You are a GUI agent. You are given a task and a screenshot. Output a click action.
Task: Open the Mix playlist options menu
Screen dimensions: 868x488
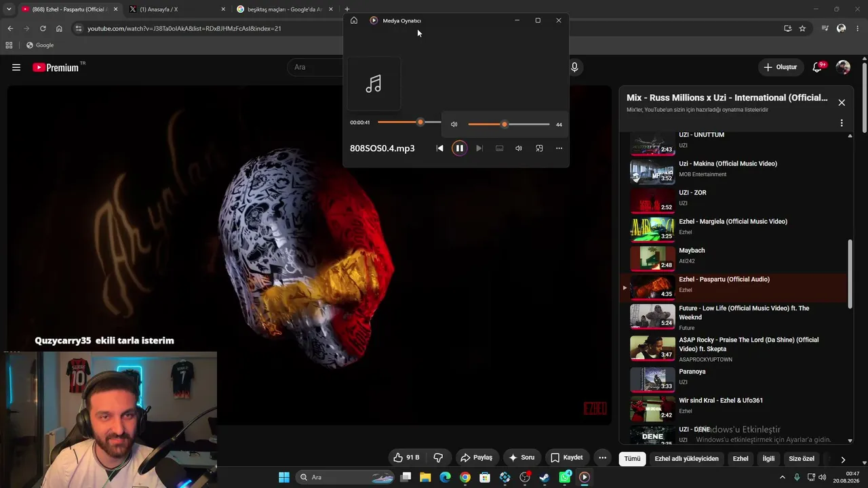(842, 123)
